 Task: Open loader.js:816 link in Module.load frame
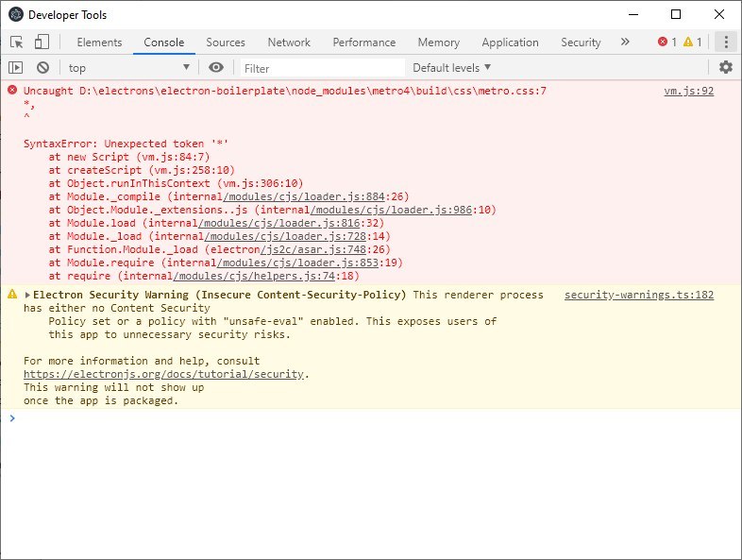(x=278, y=223)
